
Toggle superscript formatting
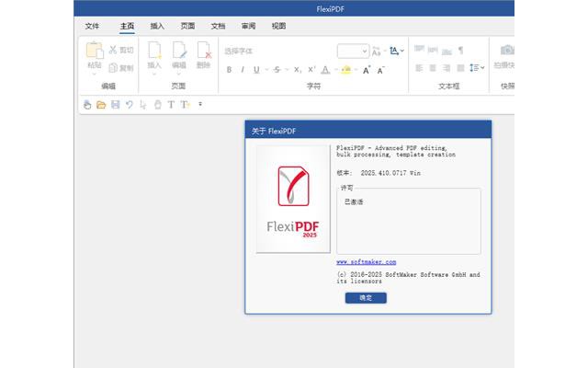pyautogui.click(x=311, y=70)
